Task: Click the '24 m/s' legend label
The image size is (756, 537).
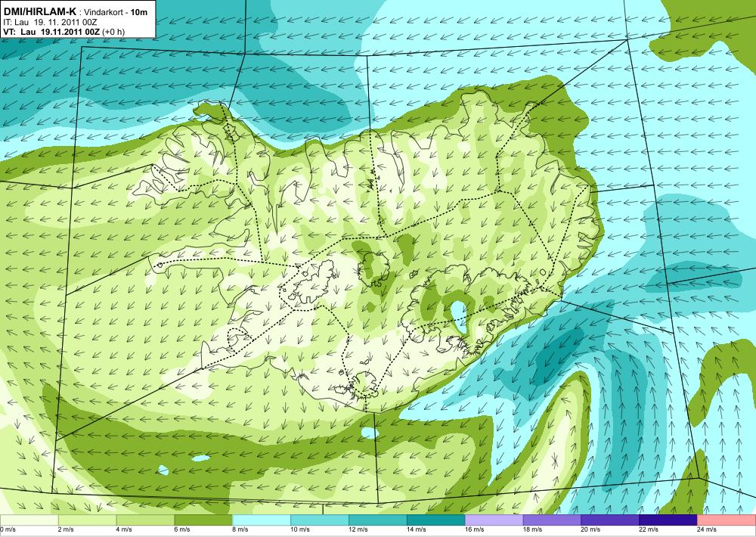Action: click(708, 529)
